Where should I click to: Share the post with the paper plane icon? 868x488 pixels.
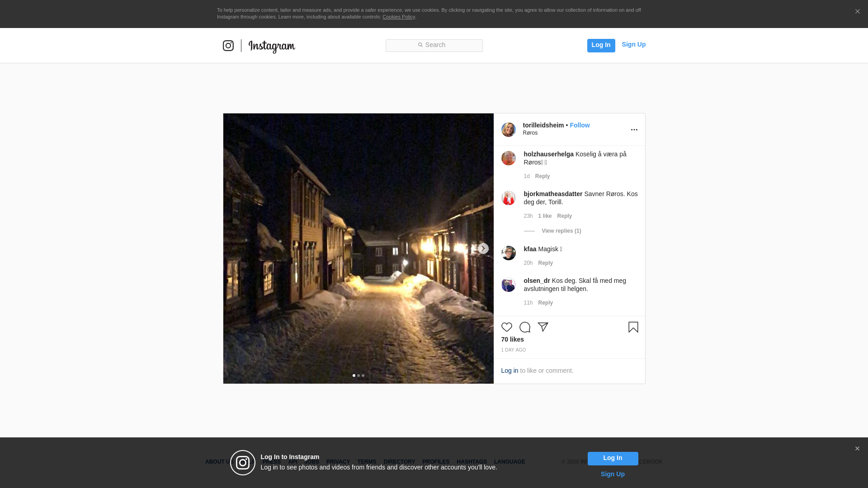point(543,327)
